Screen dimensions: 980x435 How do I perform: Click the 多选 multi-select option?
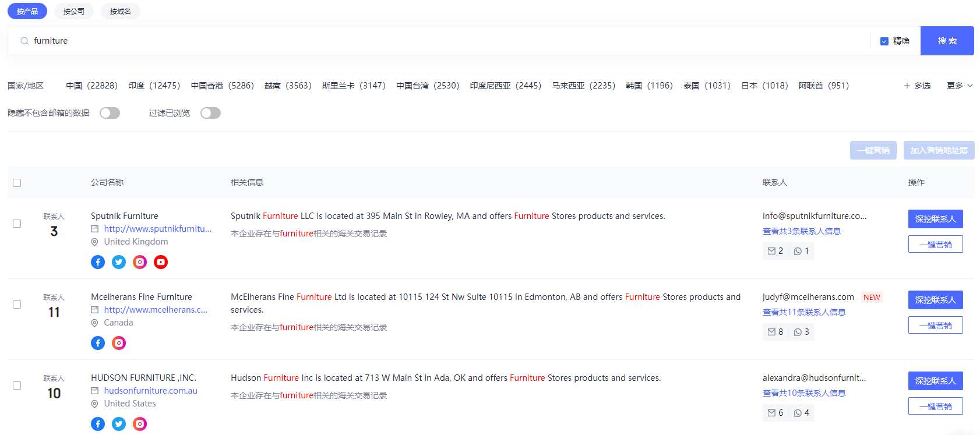coord(917,86)
